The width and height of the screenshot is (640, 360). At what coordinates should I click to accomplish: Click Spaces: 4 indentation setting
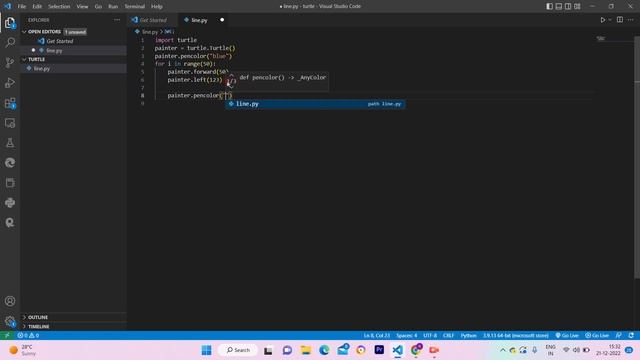coord(407,336)
